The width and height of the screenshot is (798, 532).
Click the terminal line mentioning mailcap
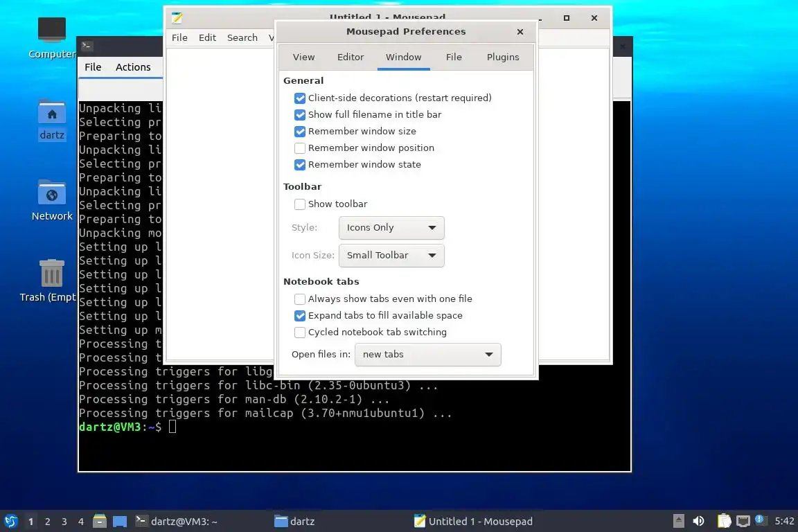(x=265, y=413)
